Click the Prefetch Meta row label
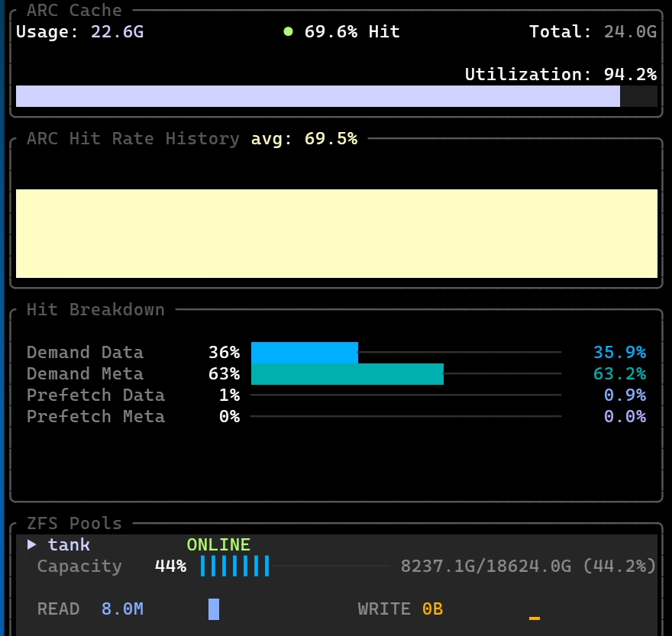The image size is (672, 636). tap(95, 417)
